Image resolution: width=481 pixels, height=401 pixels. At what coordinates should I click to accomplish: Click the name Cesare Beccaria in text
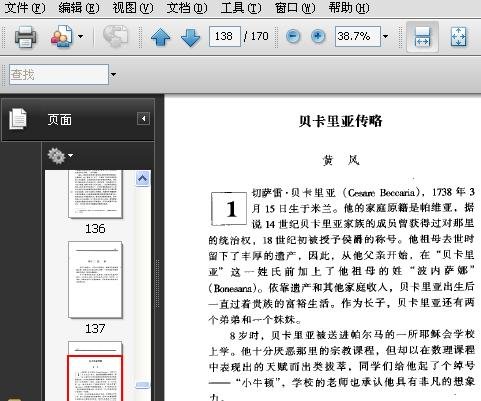381,193
